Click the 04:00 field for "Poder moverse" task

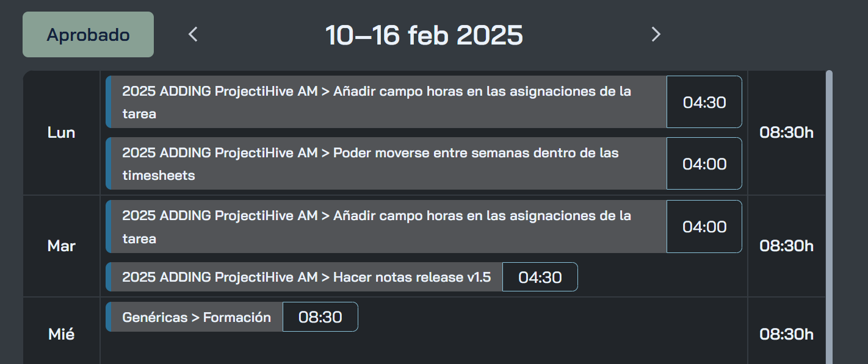(x=704, y=163)
